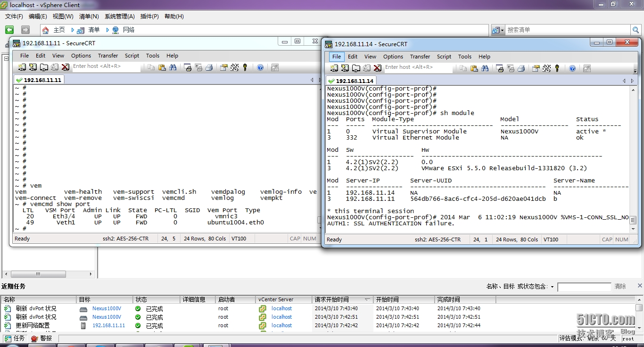The width and height of the screenshot is (644, 347).
Task: Click Print Screen icon in 192.168.11.14 toolbar
Action: point(500,68)
